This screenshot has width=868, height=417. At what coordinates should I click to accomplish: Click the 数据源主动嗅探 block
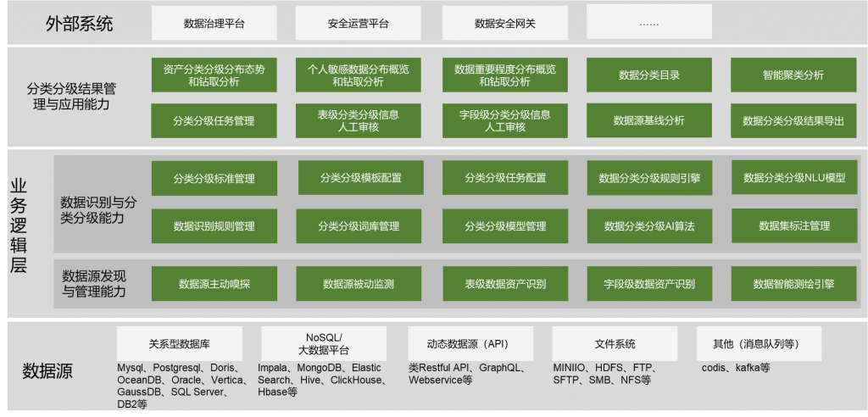pos(214,284)
